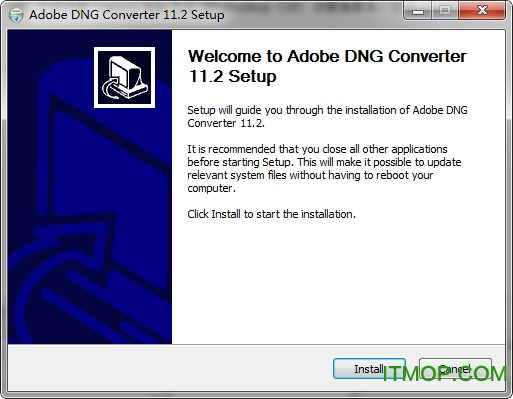This screenshot has width=513, height=399.
Task: Click the "Click Install to start the installation." text
Action: click(271, 214)
